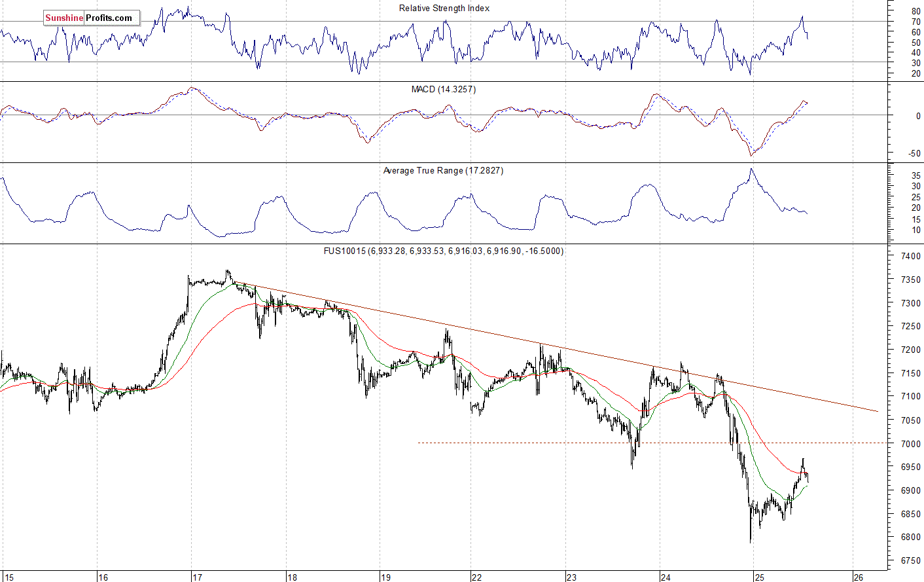Click the 7100 price axis label
The image size is (924, 582).
coord(911,396)
